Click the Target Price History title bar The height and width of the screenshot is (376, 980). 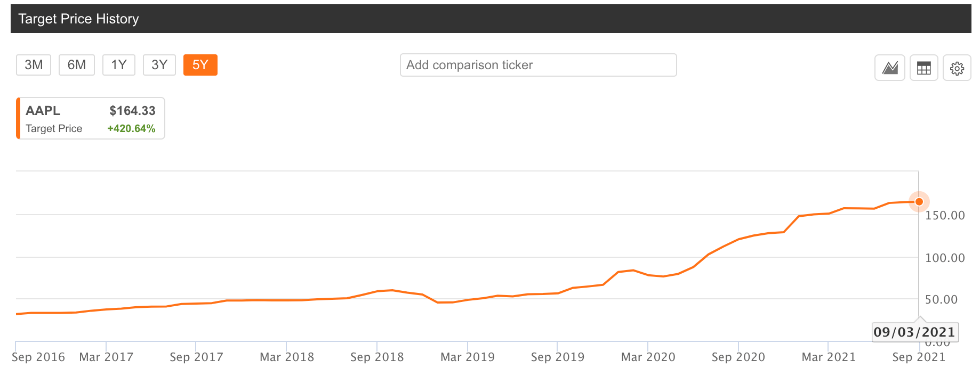(x=78, y=19)
